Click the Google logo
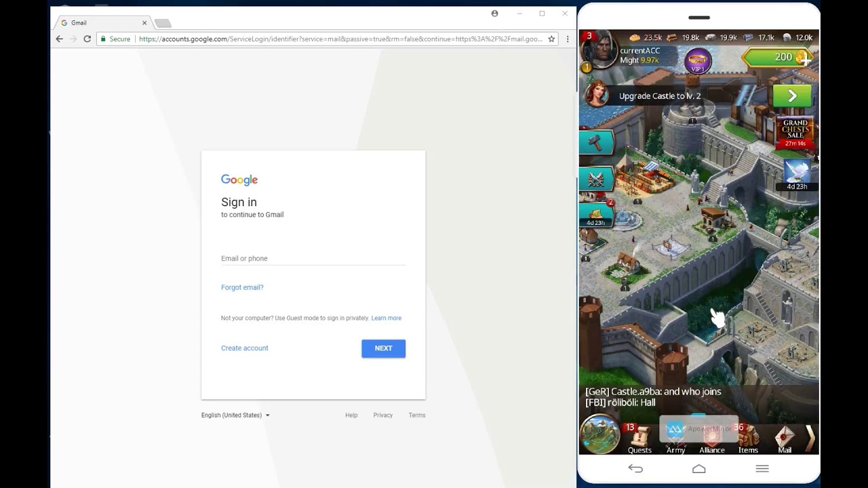This screenshot has width=868, height=488. click(x=239, y=180)
